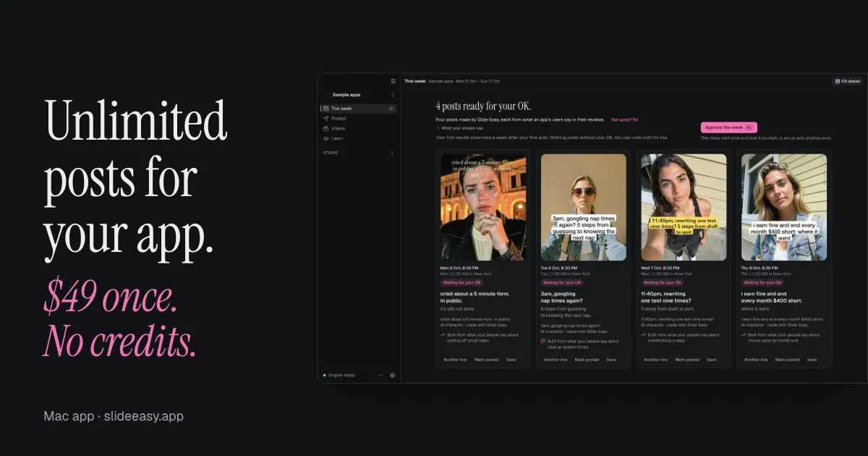Select This week in sidebar

click(359, 109)
